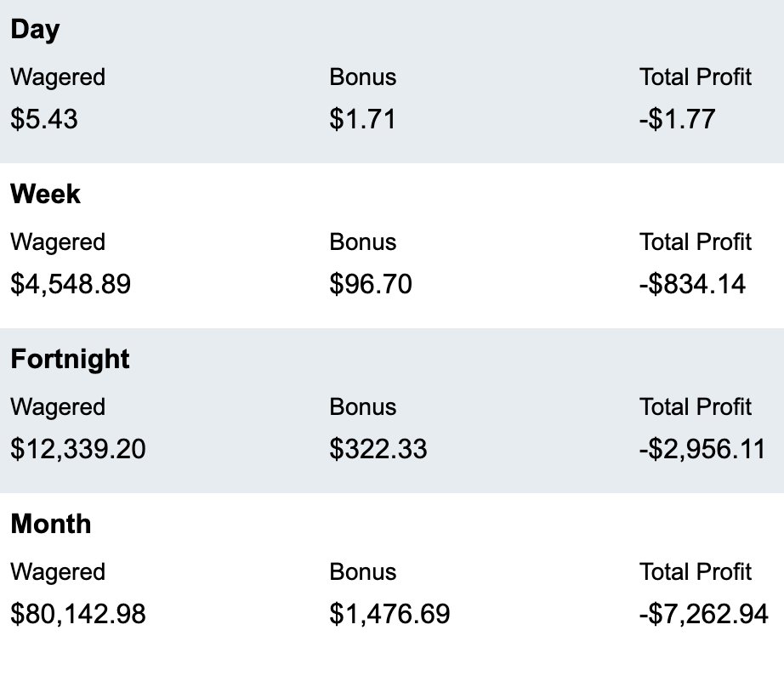Click the Week bonus value $96.70
The width and height of the screenshot is (784, 687).
click(x=371, y=284)
